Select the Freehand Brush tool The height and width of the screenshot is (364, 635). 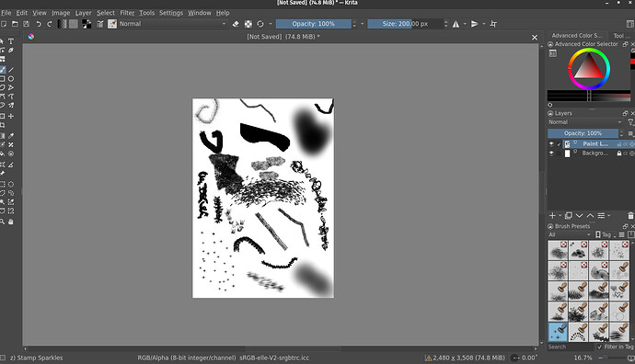point(3,70)
